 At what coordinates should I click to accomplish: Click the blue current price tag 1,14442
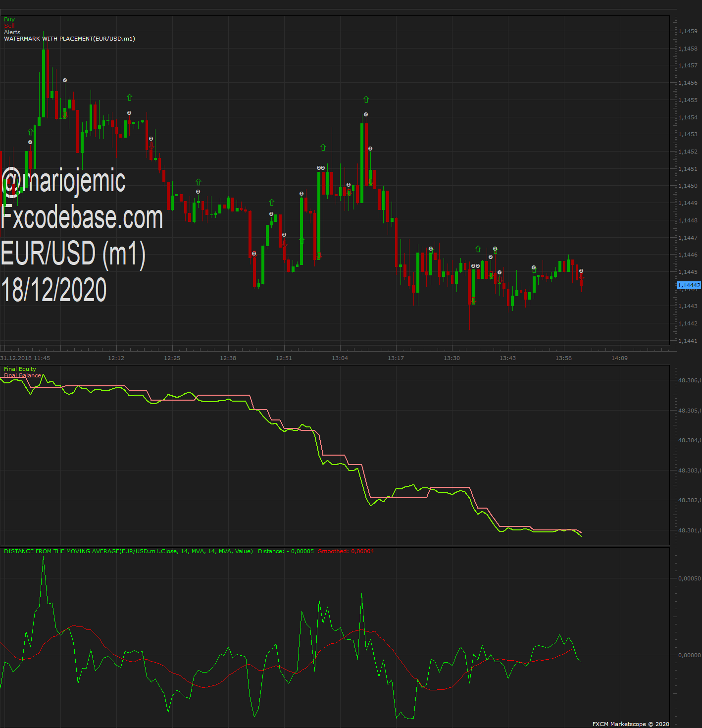(689, 285)
